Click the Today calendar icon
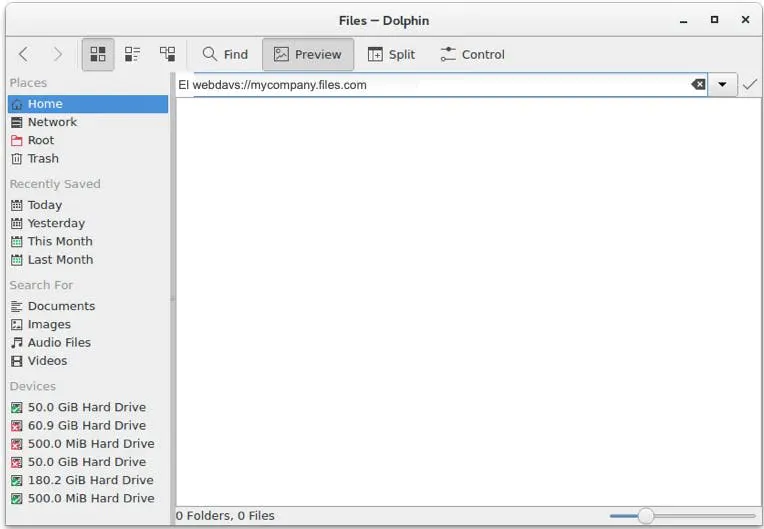 pyautogui.click(x=17, y=205)
